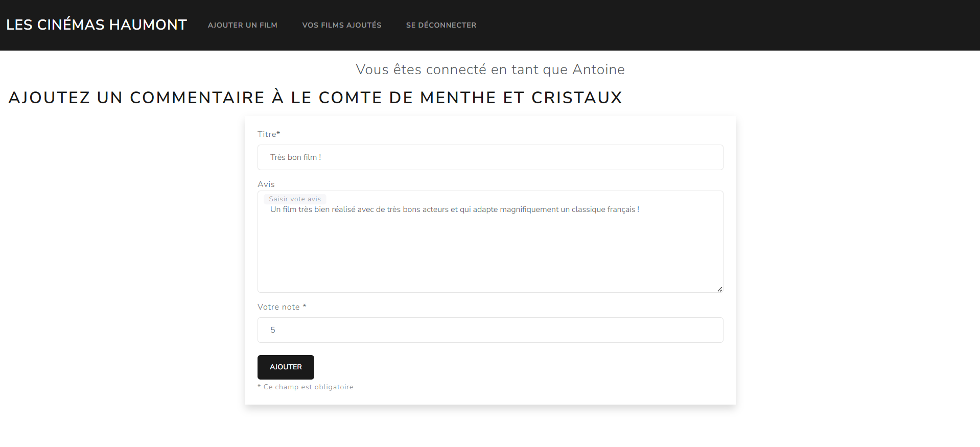
Task: Submit the comment with the AJOUTER button
Action: [x=286, y=367]
